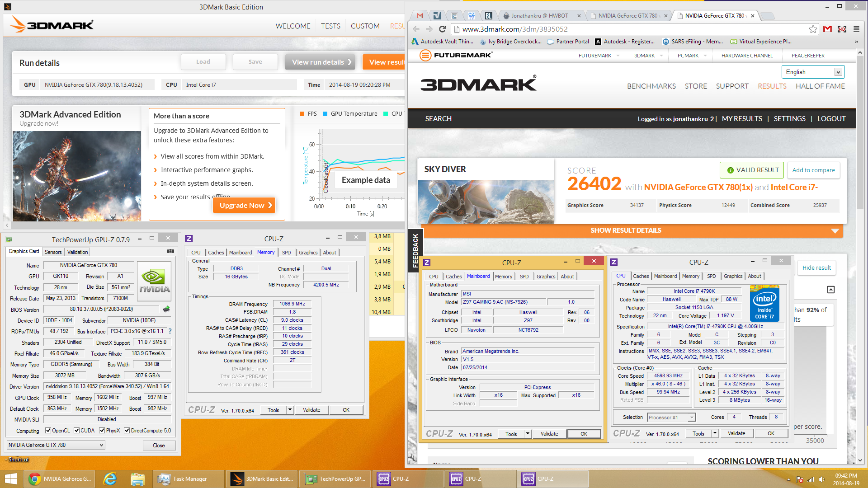
Task: Toggle the DirectCompute 5.0 checkbox
Action: tap(127, 430)
